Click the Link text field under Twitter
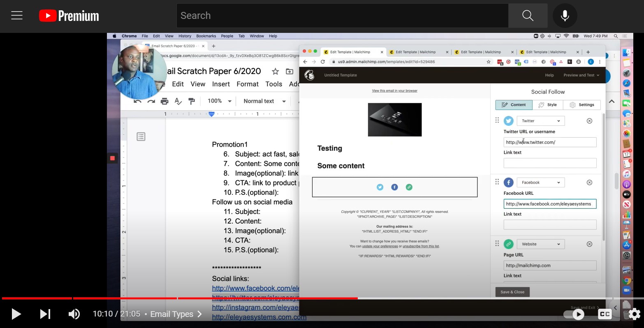Viewport: 644px width, 328px height. click(x=550, y=163)
